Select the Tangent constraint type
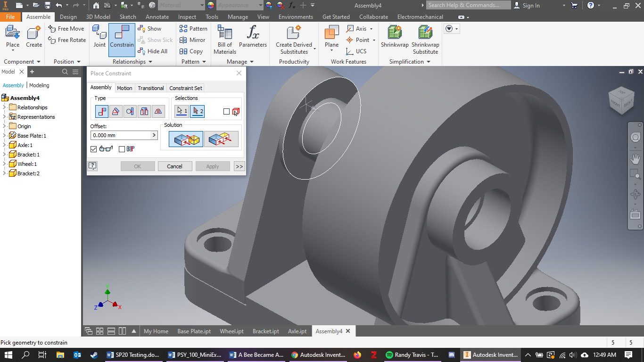644x362 pixels. pos(130,111)
